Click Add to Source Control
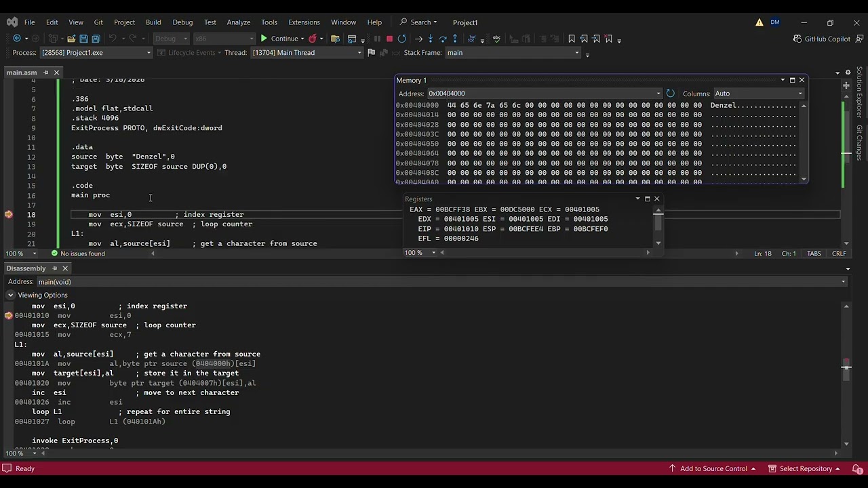This screenshot has width=868, height=488. click(712, 468)
